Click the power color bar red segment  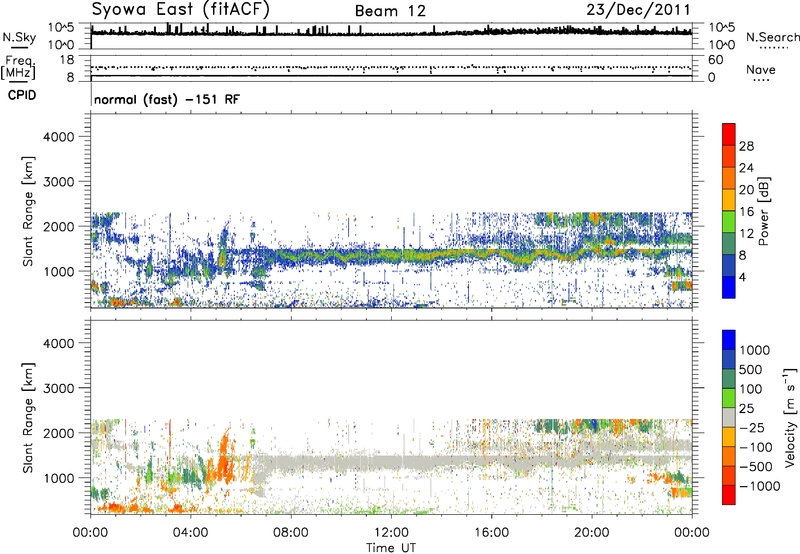tap(729, 134)
